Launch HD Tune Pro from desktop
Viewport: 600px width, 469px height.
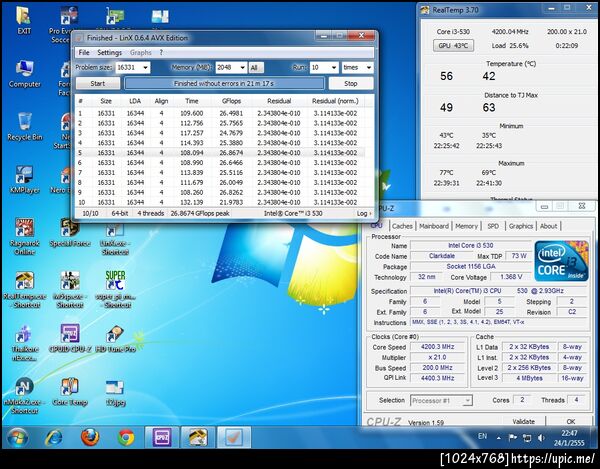point(115,338)
